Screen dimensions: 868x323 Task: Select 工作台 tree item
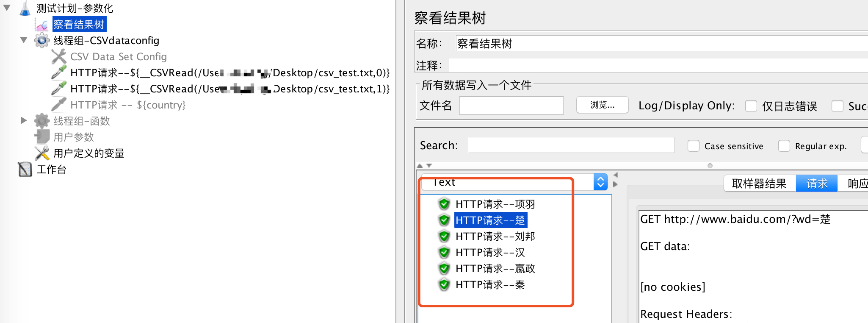click(x=52, y=170)
